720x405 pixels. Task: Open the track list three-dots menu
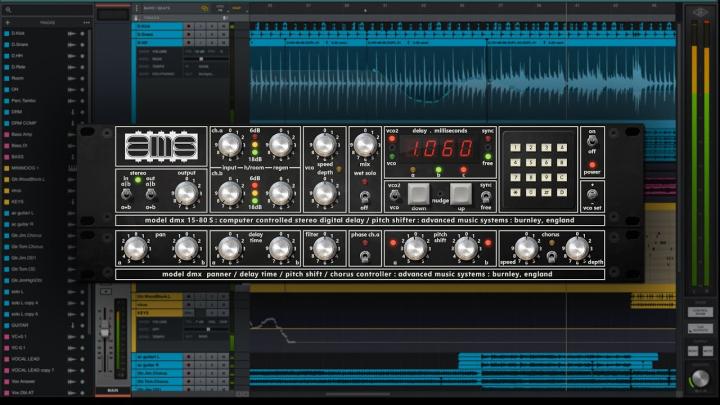click(86, 22)
